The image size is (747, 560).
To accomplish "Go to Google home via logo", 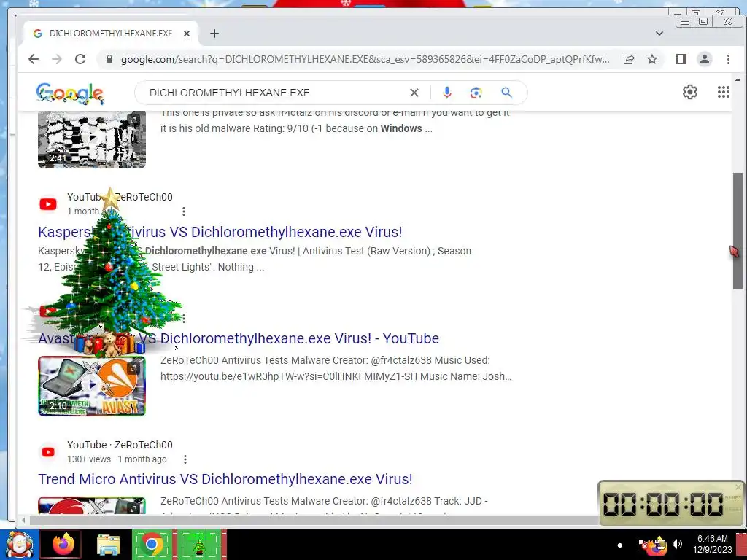I will [x=69, y=93].
